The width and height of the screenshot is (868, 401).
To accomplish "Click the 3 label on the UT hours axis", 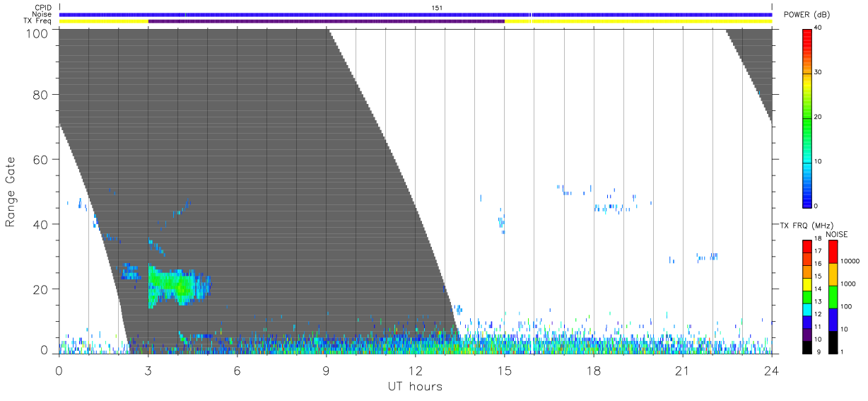I will pos(148,371).
